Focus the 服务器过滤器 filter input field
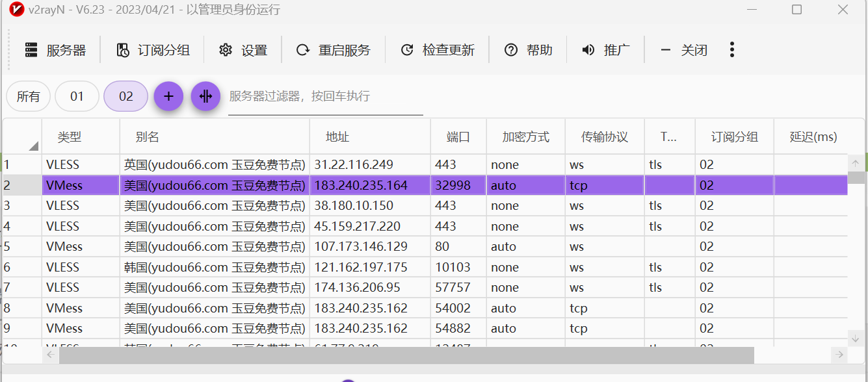 coord(325,97)
